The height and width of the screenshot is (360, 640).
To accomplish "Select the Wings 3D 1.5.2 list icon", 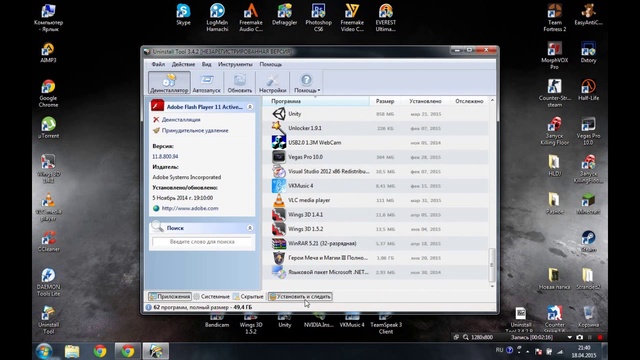I will coord(279,229).
